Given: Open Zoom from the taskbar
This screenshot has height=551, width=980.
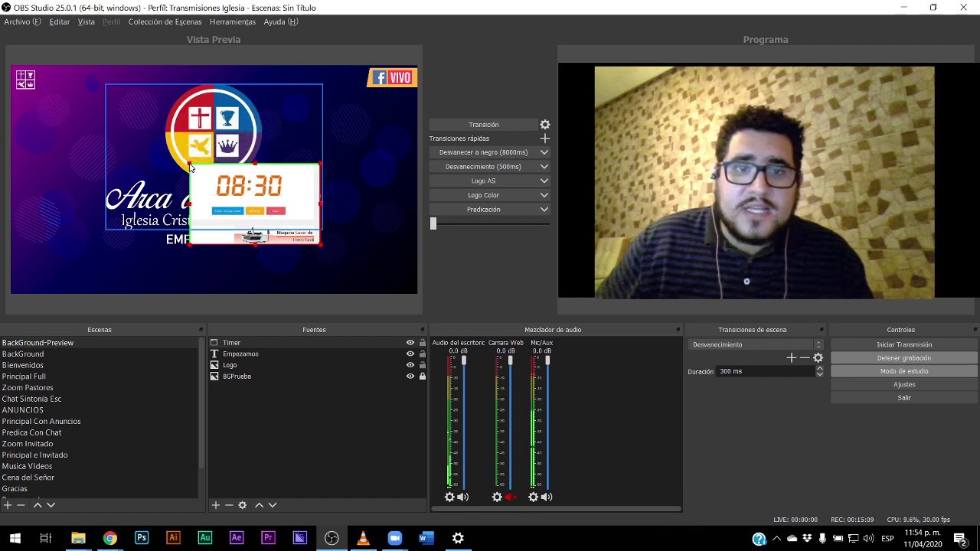Looking at the screenshot, I should coord(394,538).
